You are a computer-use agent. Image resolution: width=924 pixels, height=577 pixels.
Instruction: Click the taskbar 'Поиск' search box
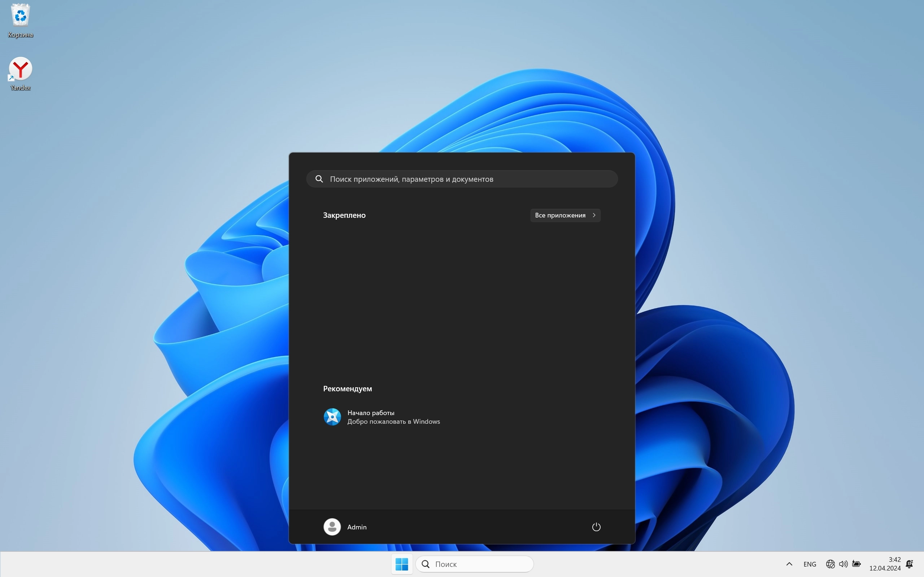coord(474,564)
